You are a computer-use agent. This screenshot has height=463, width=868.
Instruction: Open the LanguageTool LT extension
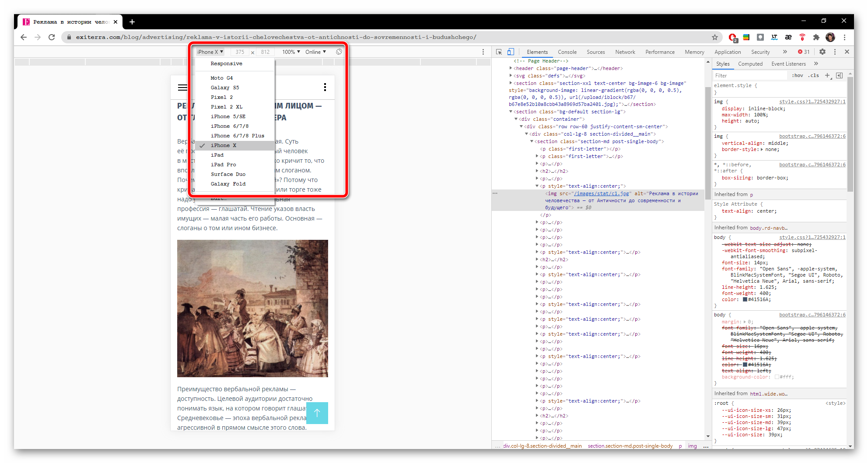774,37
